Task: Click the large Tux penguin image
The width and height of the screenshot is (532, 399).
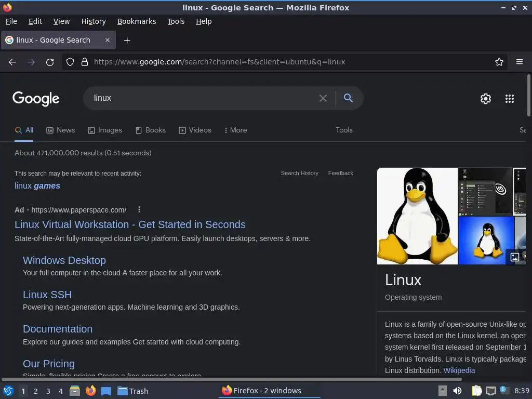Action: tap(417, 216)
